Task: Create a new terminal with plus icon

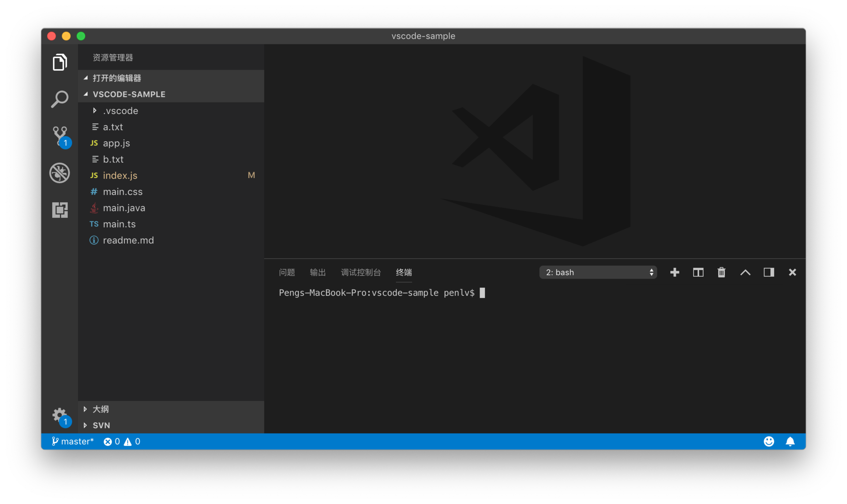Action: click(675, 273)
